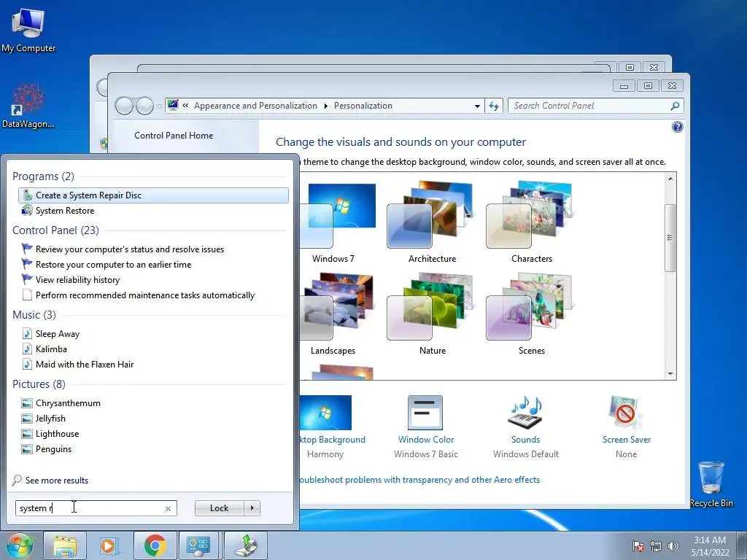Click the Back navigation button
747x560 pixels.
pos(124,106)
